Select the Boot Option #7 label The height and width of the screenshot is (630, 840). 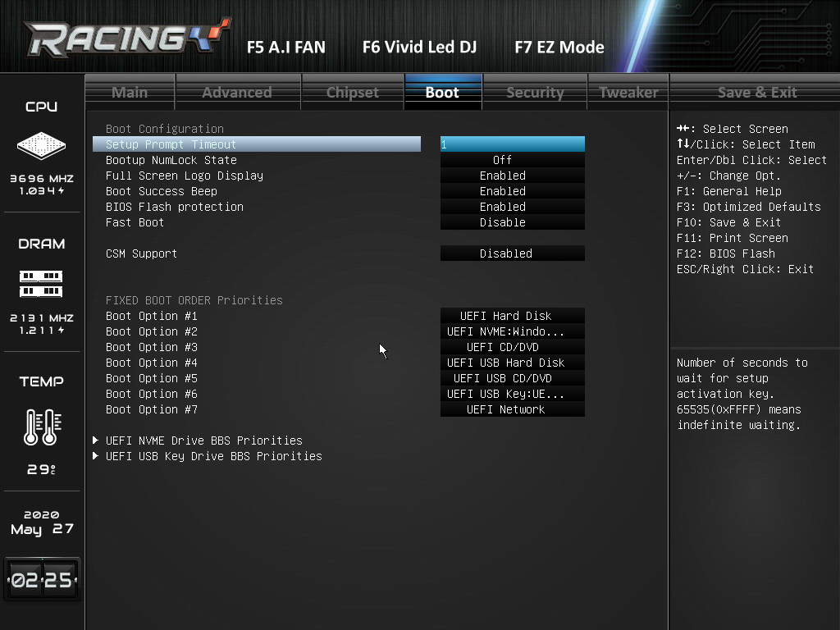pyautogui.click(x=152, y=409)
